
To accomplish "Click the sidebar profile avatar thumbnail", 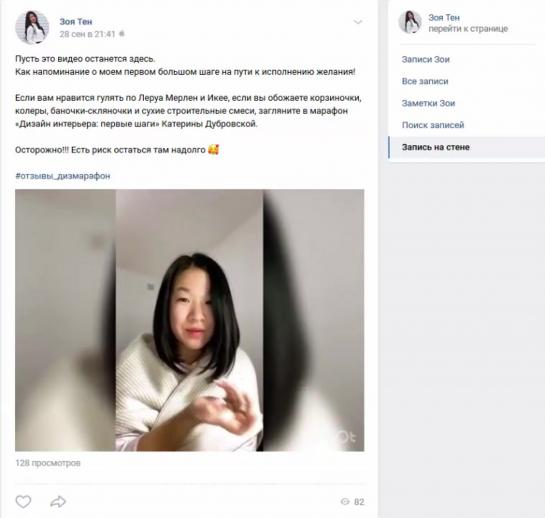I will (410, 22).
